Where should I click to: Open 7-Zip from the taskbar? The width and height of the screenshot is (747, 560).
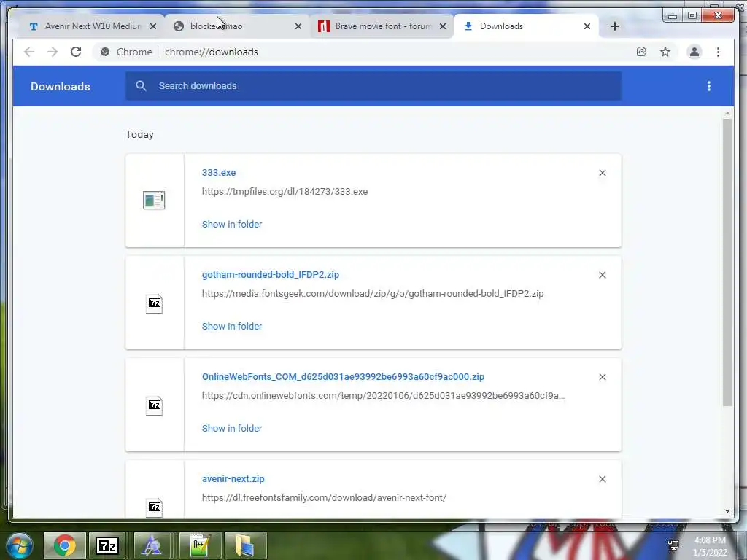(107, 545)
